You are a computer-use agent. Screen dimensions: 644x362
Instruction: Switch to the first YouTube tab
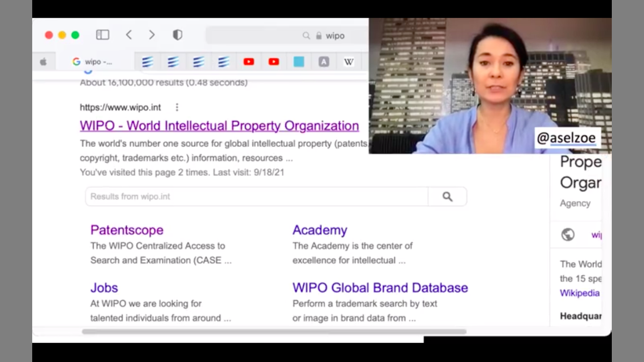coord(249,62)
